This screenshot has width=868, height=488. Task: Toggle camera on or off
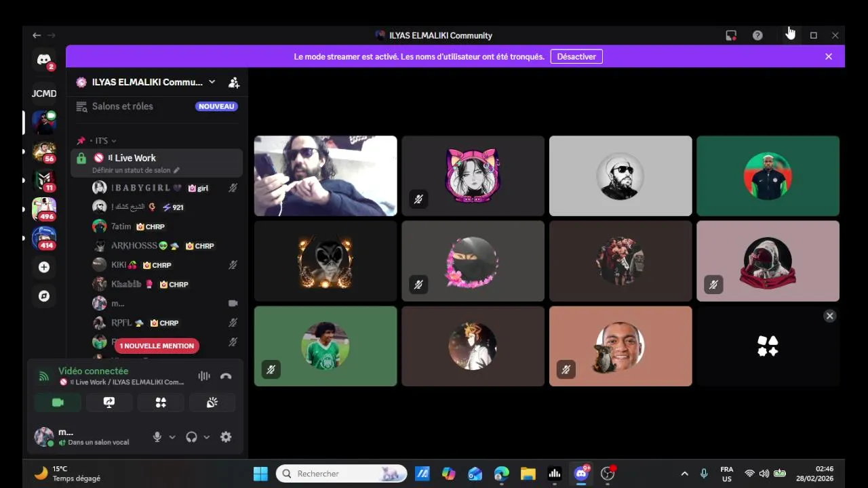tap(58, 403)
